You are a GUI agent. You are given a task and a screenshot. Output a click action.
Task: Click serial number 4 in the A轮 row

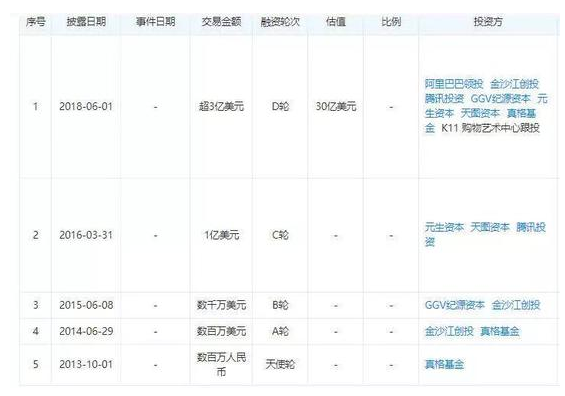coord(35,331)
